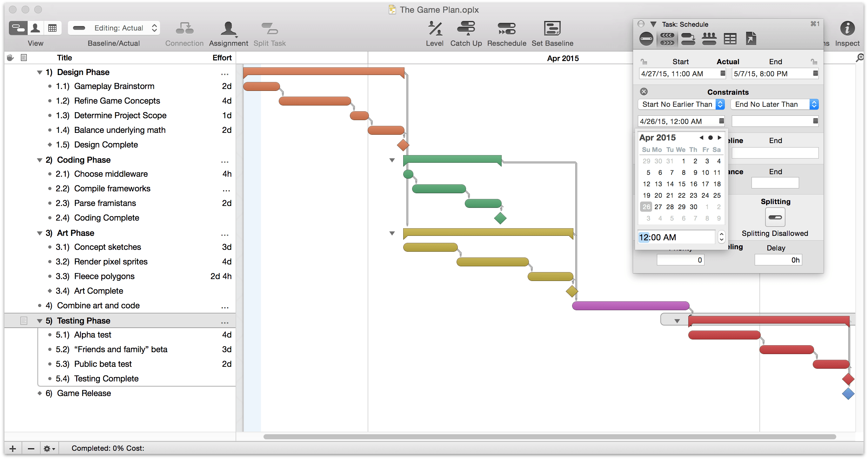This screenshot has height=459, width=868.
Task: Adjust the 12:00 AM time stepper
Action: [x=722, y=237]
